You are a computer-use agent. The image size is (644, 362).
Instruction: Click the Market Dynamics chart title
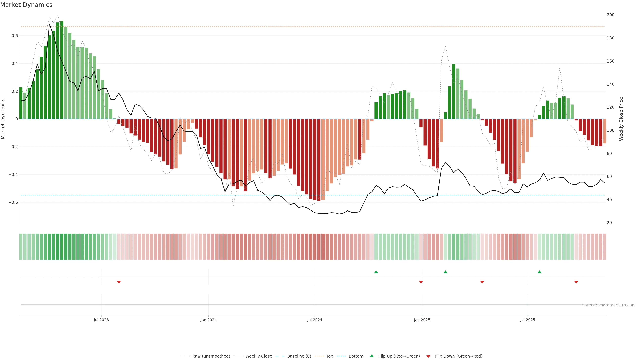tap(26, 5)
